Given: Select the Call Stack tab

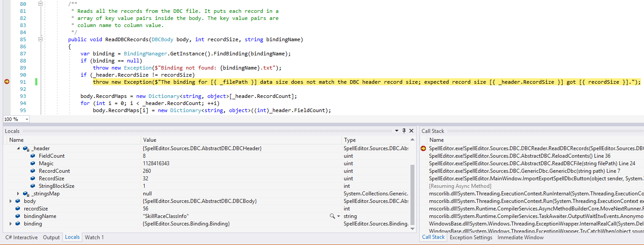Looking at the screenshot, I should pos(433,237).
